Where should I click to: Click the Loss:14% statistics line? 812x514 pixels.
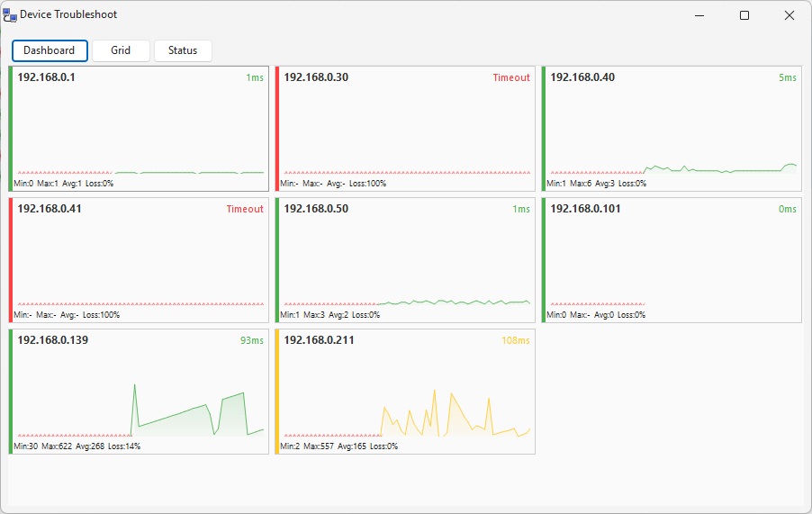[124, 446]
